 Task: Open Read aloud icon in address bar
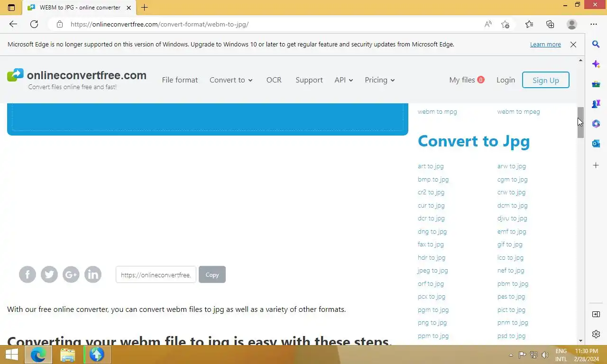pyautogui.click(x=488, y=24)
